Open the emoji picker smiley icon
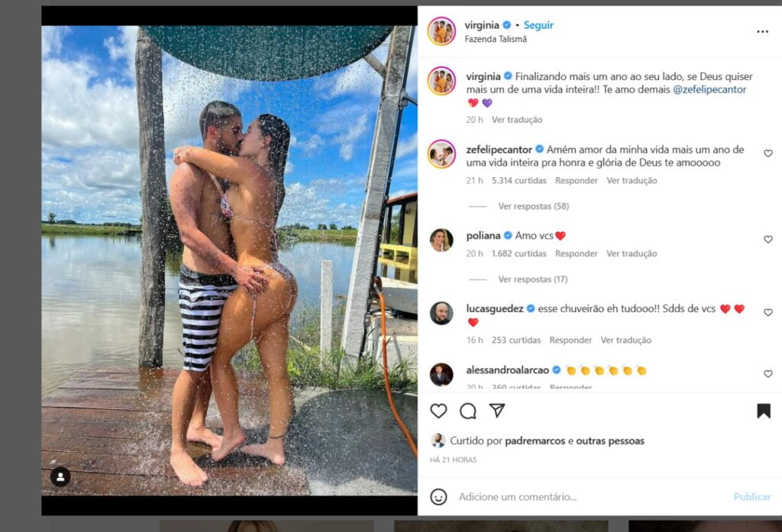This screenshot has height=532, width=782. pos(438,497)
